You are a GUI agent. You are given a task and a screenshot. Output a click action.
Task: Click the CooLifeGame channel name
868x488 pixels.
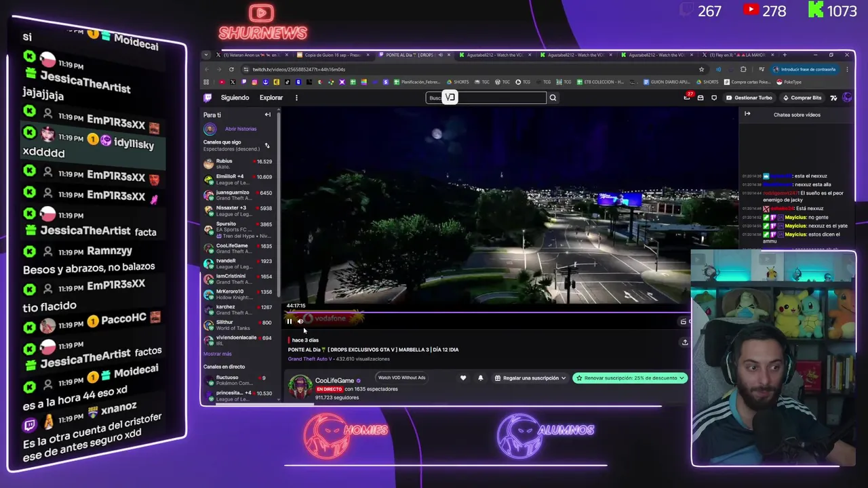pyautogui.click(x=334, y=380)
